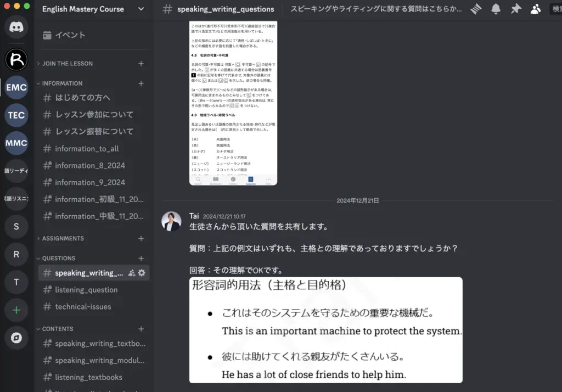Viewport: 562px width, 392px height.
Task: Open notification settings bell icon
Action: [496, 9]
